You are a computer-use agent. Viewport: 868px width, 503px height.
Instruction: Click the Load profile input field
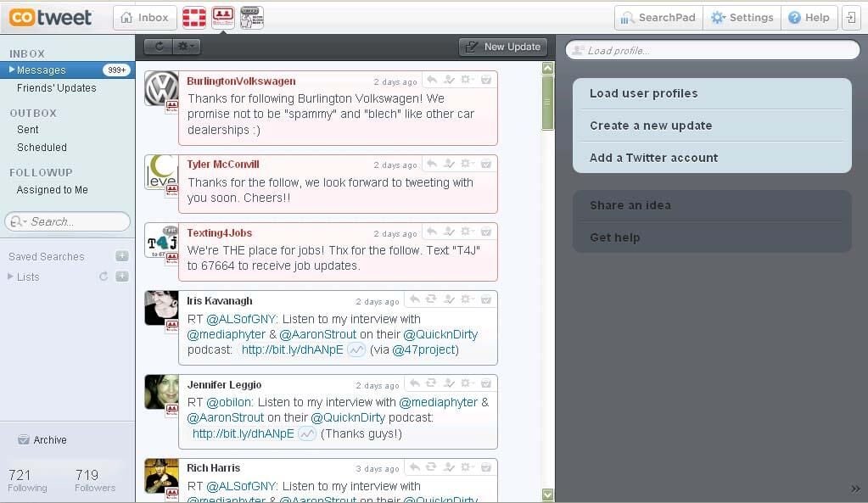click(x=713, y=50)
